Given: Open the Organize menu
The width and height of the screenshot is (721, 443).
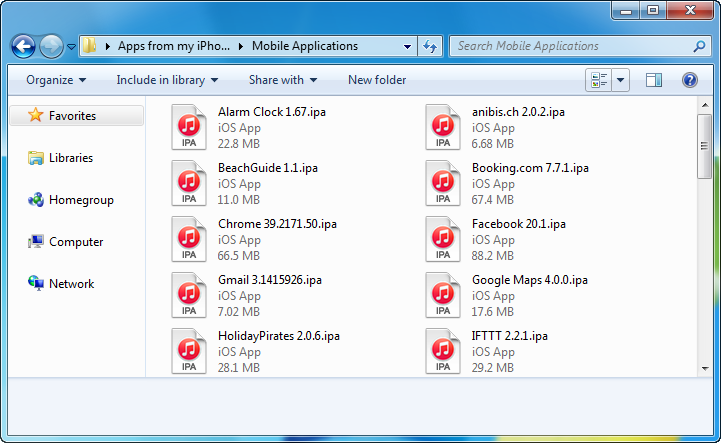Looking at the screenshot, I should pos(56,80).
